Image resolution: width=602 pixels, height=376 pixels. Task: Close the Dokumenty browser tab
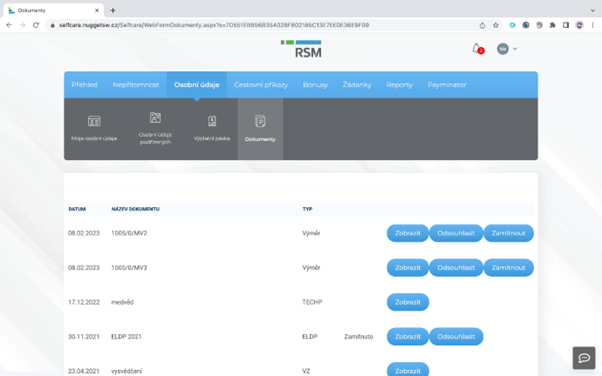pos(97,10)
